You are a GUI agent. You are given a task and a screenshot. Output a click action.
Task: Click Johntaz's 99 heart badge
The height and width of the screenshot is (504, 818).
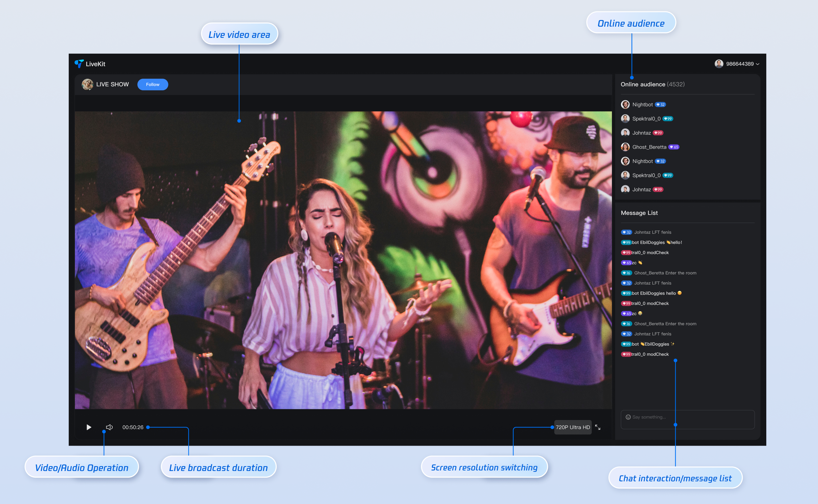click(658, 133)
